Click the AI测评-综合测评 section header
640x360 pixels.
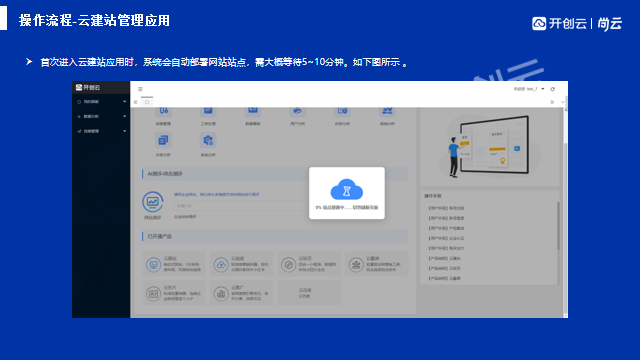point(275,174)
